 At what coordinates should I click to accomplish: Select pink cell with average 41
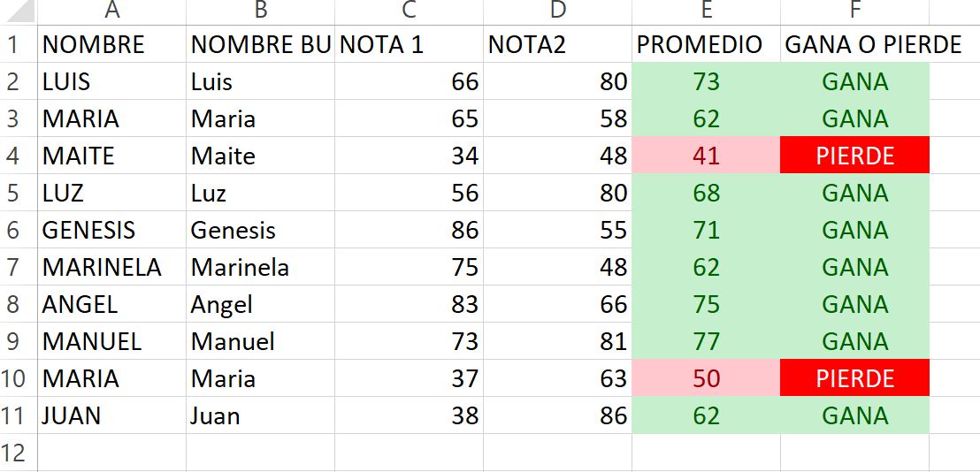(x=706, y=156)
